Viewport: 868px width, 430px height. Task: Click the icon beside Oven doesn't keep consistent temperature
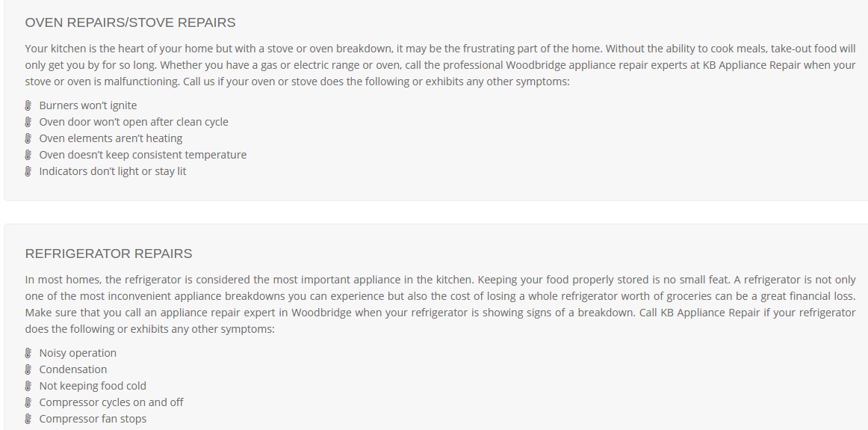[x=28, y=155]
